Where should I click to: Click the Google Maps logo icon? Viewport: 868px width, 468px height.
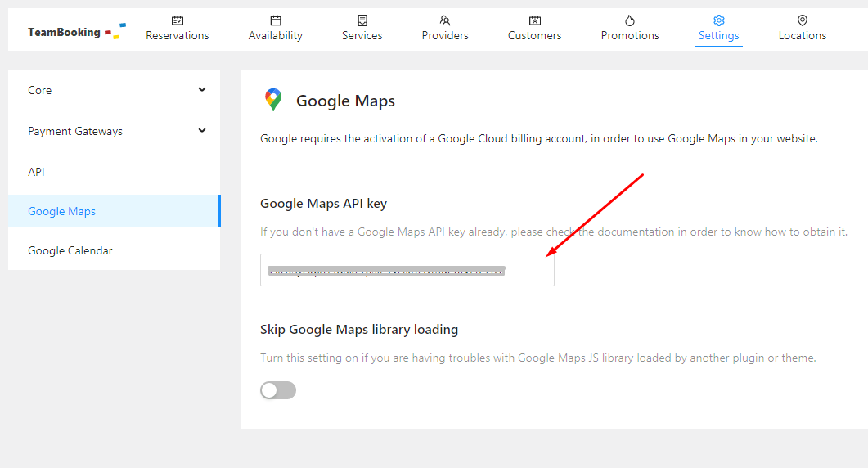(x=273, y=100)
